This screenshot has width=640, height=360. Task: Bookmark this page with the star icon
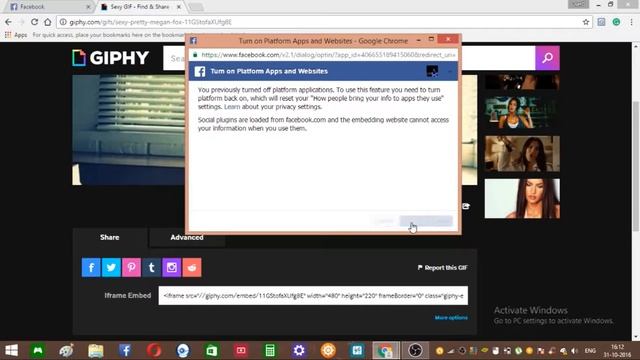coord(586,22)
